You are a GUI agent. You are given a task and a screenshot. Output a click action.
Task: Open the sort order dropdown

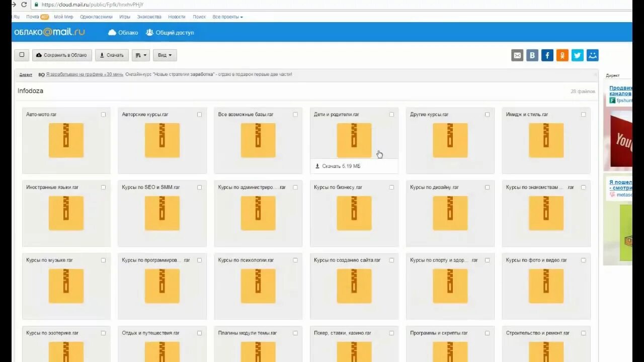141,55
